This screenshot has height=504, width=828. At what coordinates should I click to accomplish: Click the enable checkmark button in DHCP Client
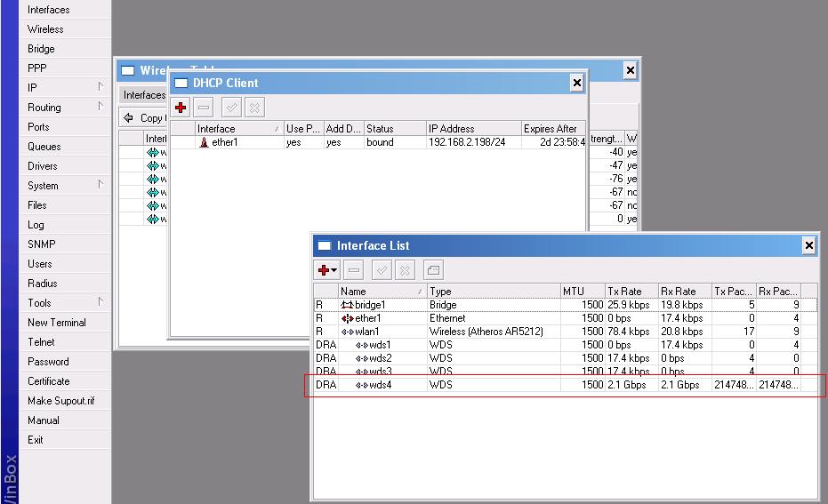pos(232,108)
